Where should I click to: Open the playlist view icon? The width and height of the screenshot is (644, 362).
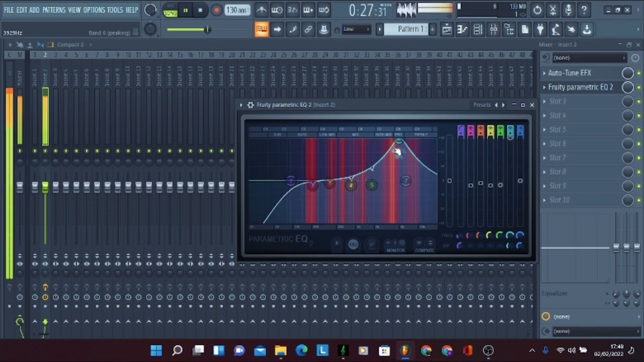pos(447,30)
